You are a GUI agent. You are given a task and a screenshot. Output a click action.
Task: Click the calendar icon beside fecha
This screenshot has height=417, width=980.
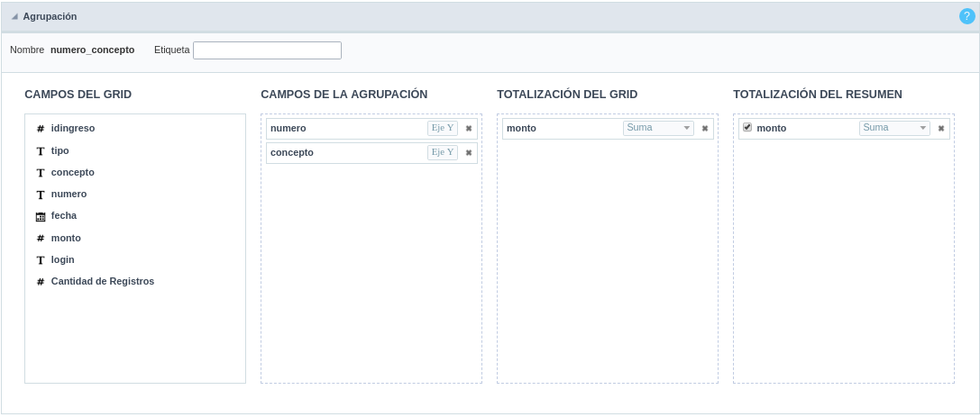[40, 217]
